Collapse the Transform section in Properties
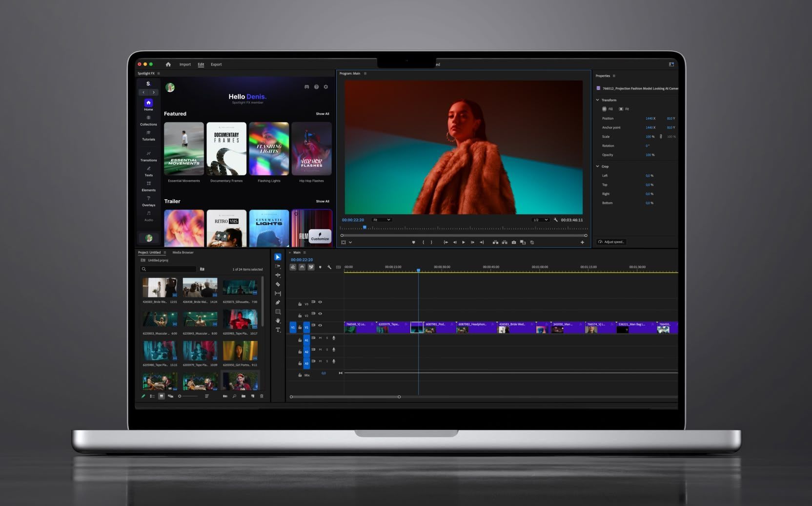This screenshot has width=812, height=506. click(x=597, y=100)
